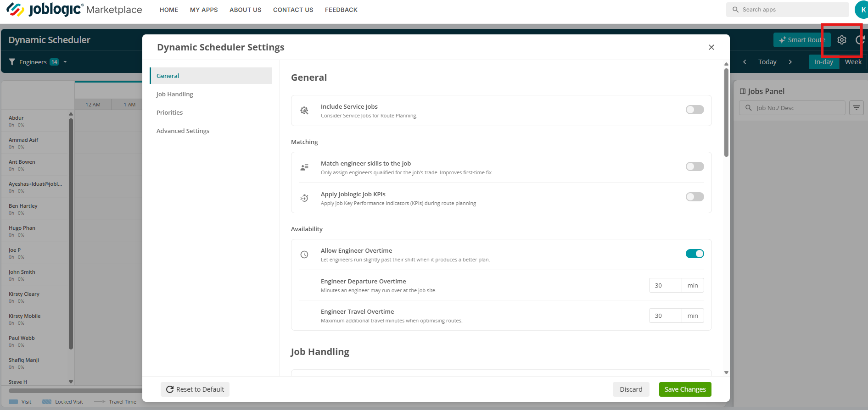
Task: Switch to In-day view
Action: pyautogui.click(x=824, y=62)
